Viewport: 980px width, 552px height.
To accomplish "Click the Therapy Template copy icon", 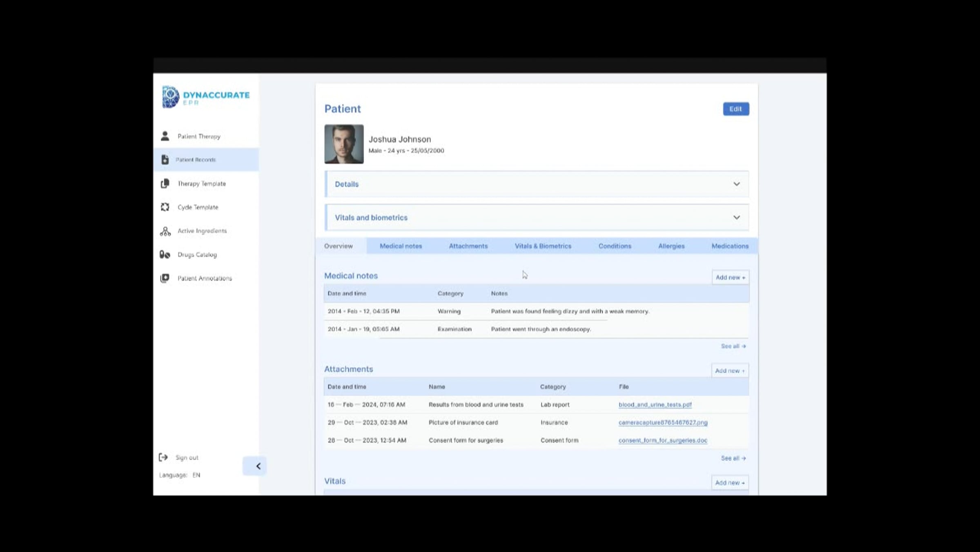I will pyautogui.click(x=165, y=183).
